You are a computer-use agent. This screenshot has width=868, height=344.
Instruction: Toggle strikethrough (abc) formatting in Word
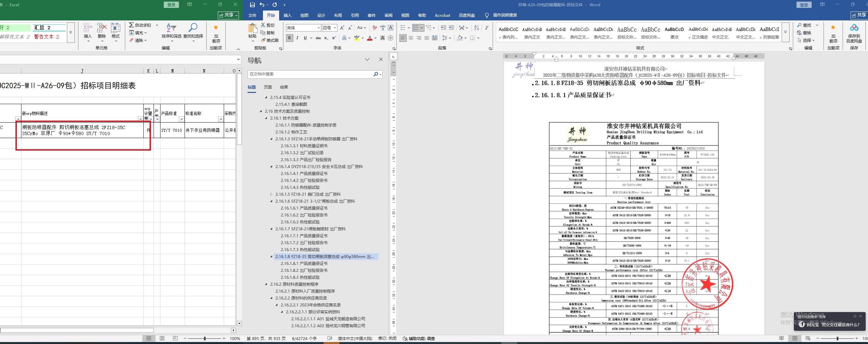[318, 38]
